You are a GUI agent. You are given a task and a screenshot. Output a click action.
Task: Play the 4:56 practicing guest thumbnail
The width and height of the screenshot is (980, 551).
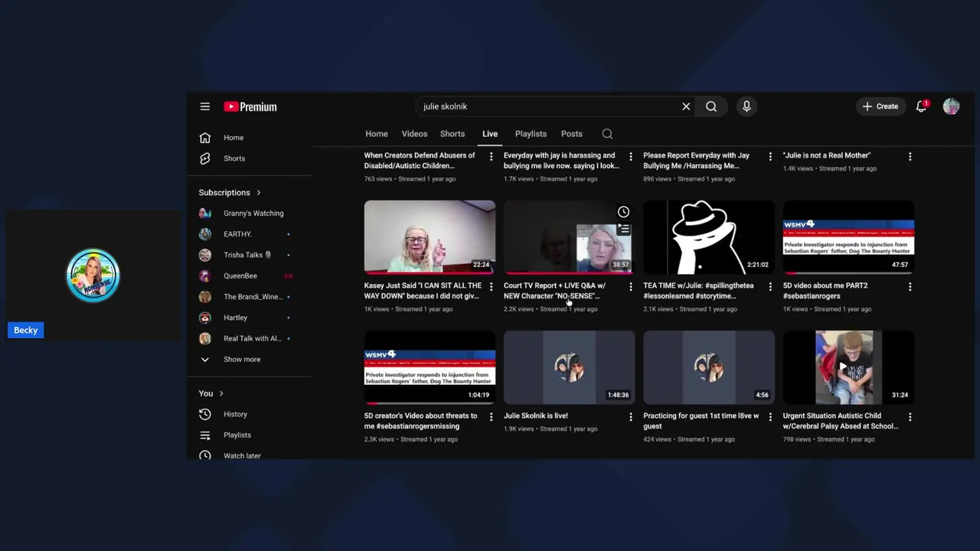[709, 367]
